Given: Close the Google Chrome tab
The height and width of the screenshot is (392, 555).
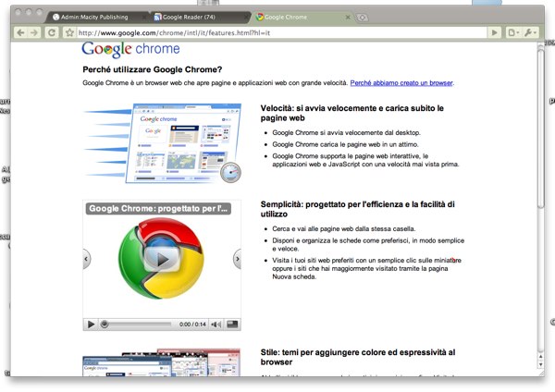Looking at the screenshot, I should (x=348, y=17).
